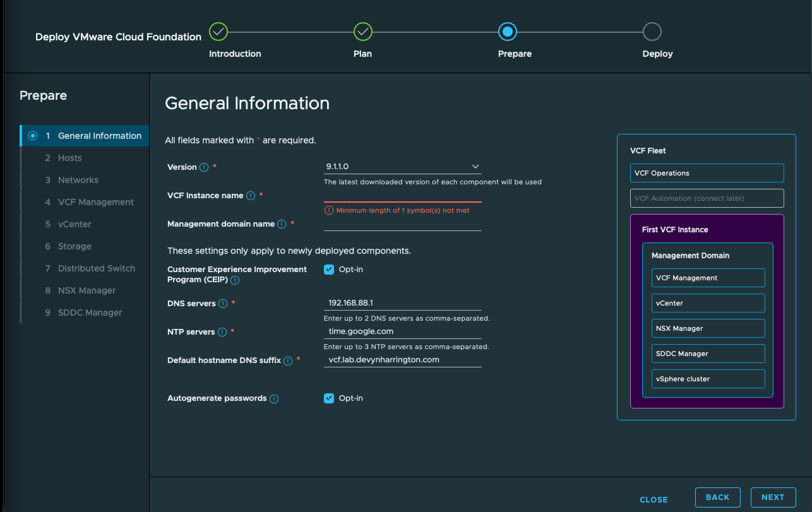The width and height of the screenshot is (812, 512).
Task: Open the Version dropdown showing 9.1.1.0
Action: (403, 167)
